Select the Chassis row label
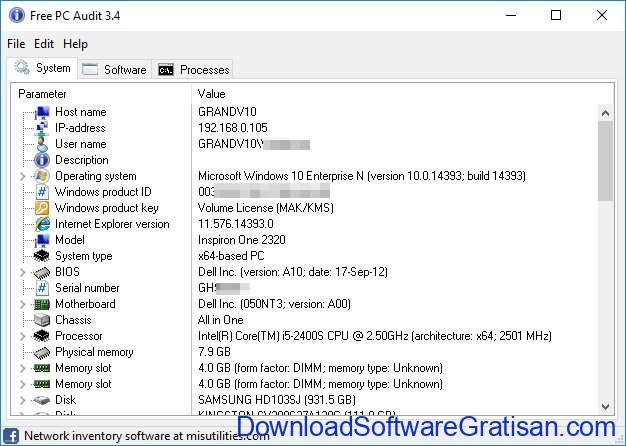The height and width of the screenshot is (446, 626). click(x=73, y=320)
